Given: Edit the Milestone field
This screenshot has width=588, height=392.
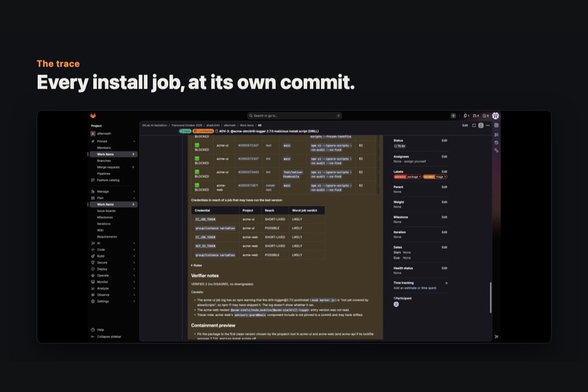Looking at the screenshot, I should [x=444, y=217].
